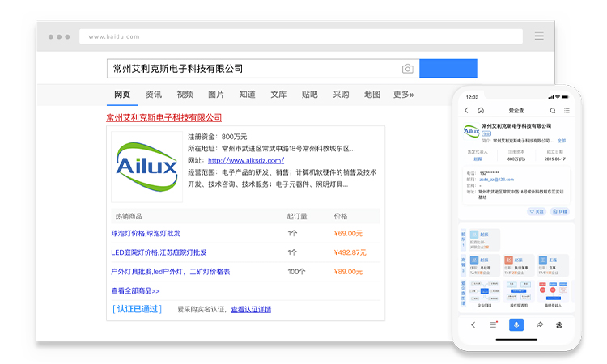Expand the 更多» options
This screenshot has height=364, width=607.
(x=403, y=95)
